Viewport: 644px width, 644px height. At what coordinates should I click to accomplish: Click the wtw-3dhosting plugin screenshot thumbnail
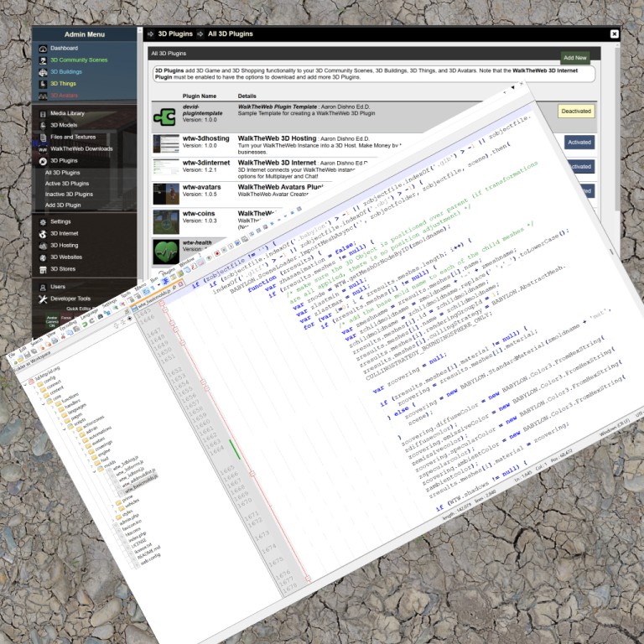pos(166,143)
